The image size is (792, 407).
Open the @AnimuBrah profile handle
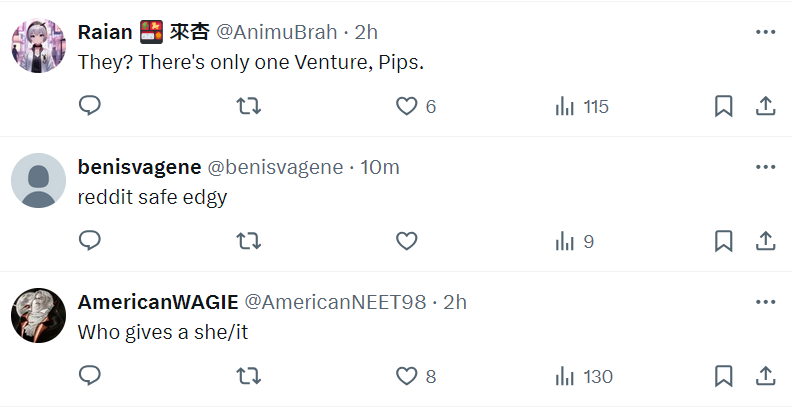[x=277, y=32]
